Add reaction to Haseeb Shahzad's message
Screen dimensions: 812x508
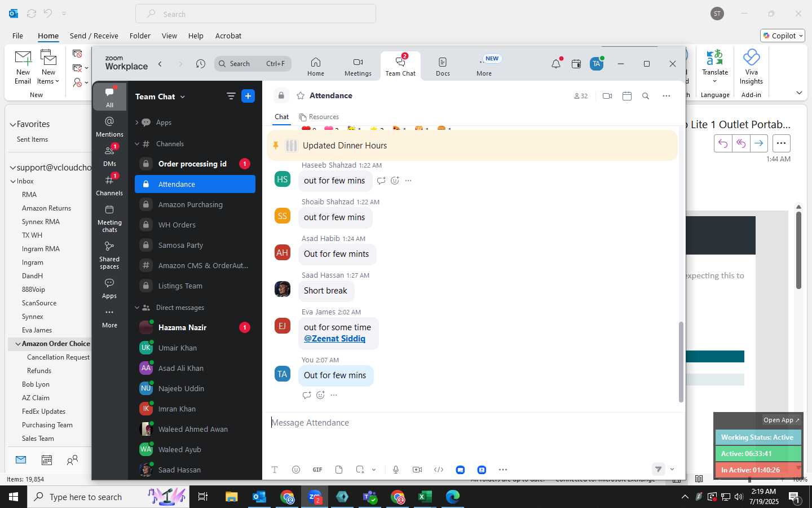[395, 181]
